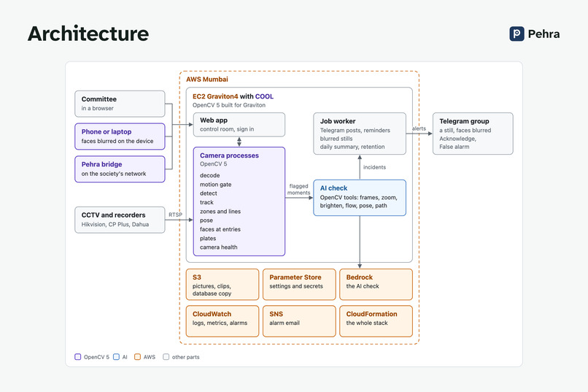Click the orange AWS legend swatch
588x392 pixels.
tap(138, 357)
